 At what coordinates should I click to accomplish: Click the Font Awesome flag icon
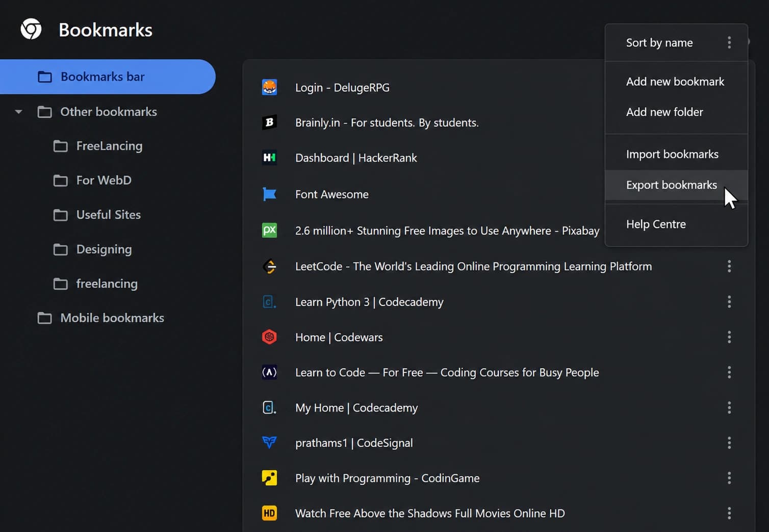coord(269,194)
